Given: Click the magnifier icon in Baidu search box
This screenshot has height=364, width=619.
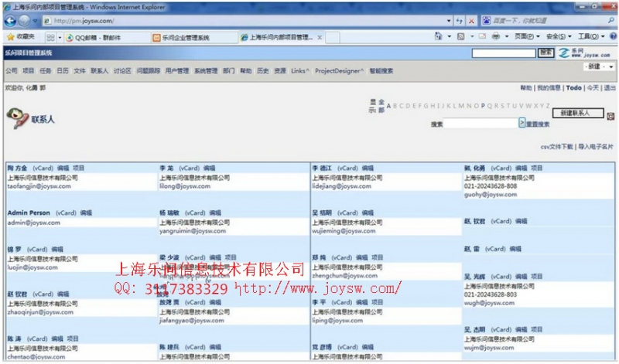Looking at the screenshot, I should coord(611,21).
